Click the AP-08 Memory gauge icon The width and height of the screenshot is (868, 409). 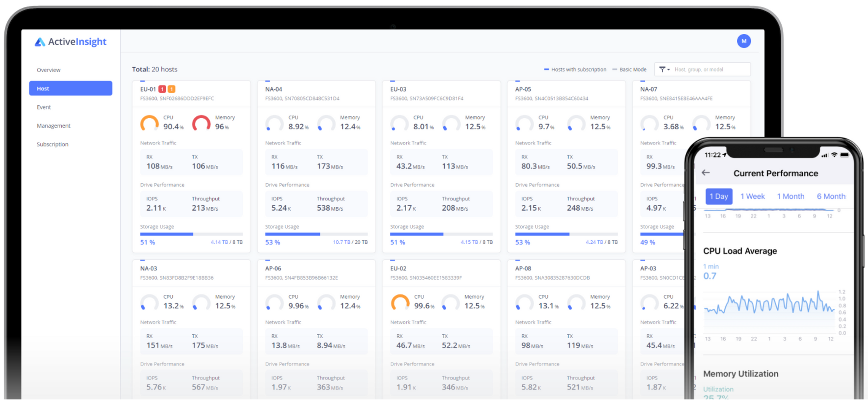click(x=576, y=303)
